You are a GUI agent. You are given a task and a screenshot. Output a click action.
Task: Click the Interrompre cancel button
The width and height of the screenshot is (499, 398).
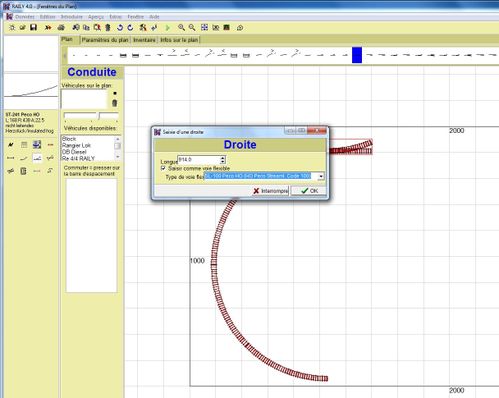(x=270, y=191)
